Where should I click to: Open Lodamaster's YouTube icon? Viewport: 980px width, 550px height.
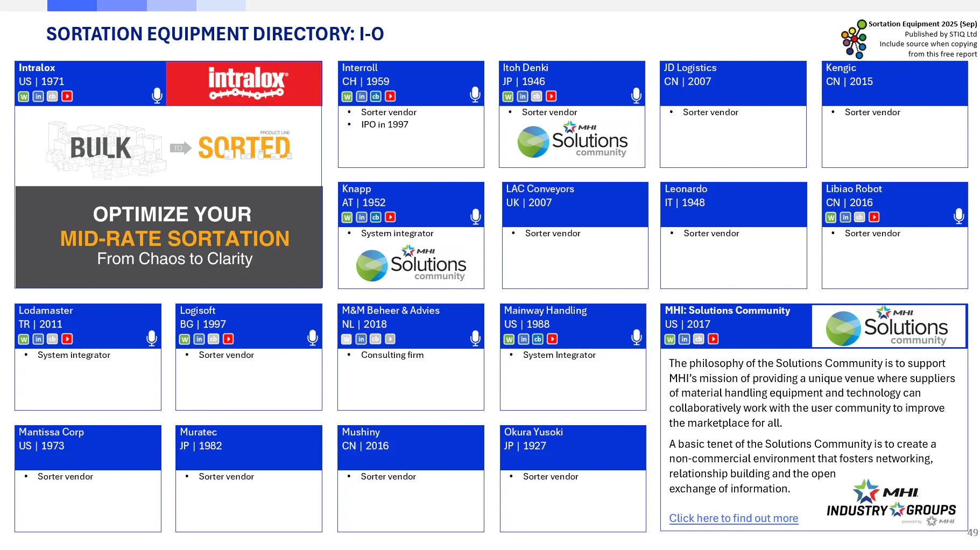[67, 339]
